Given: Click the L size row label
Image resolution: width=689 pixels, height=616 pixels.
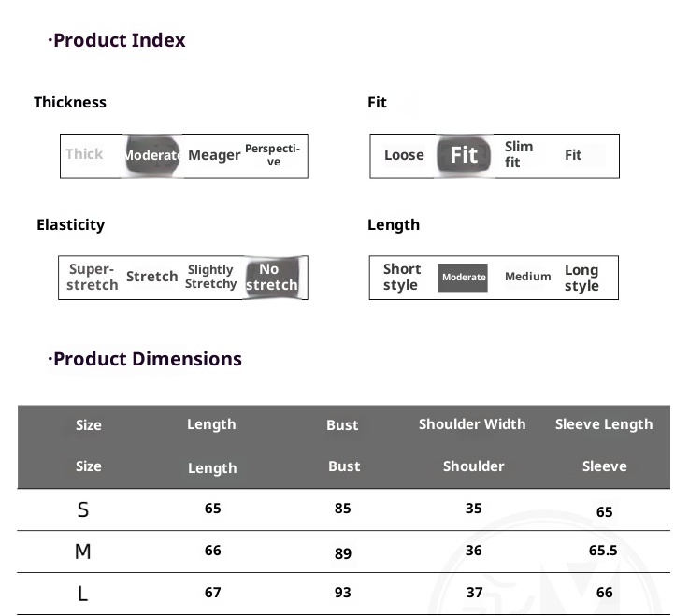Looking at the screenshot, I should [x=83, y=594].
